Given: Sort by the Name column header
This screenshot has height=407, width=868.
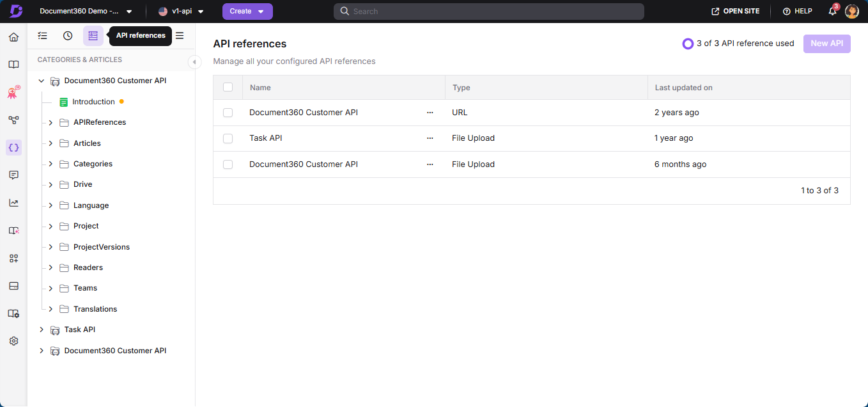Looking at the screenshot, I should click(260, 88).
